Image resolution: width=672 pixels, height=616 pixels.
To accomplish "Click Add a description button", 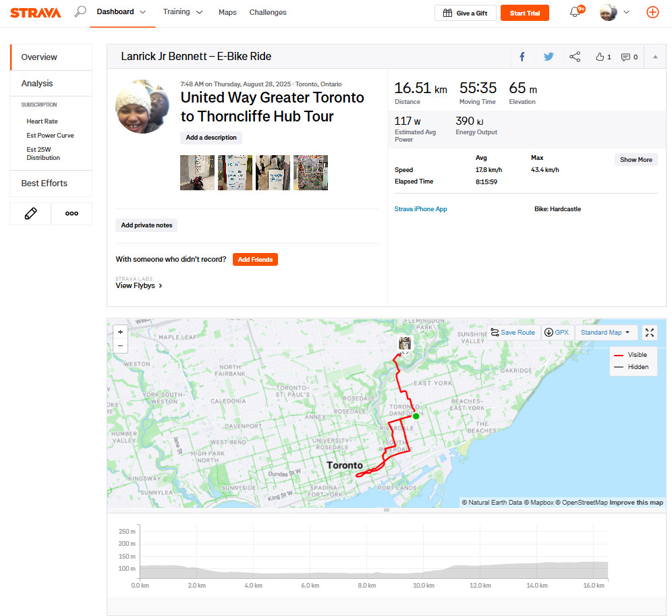I will point(211,138).
